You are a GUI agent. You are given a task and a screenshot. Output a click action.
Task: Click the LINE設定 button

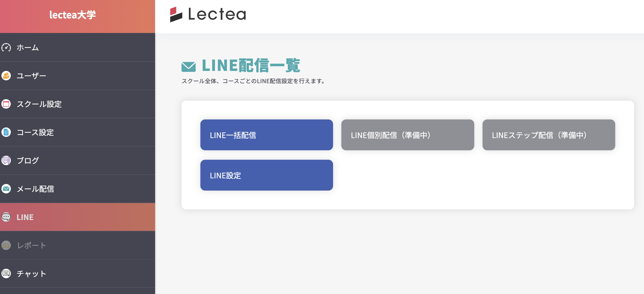(267, 175)
